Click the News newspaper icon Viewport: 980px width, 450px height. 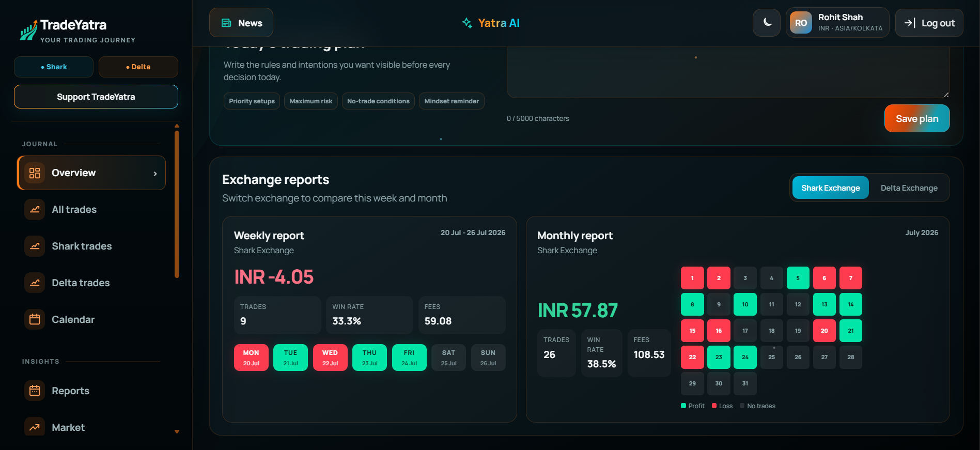pyautogui.click(x=226, y=23)
